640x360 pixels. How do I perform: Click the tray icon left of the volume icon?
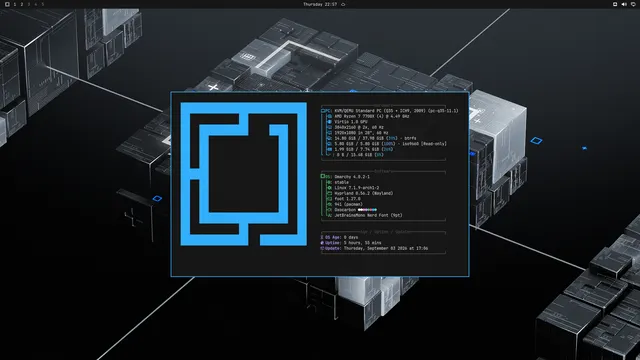(x=615, y=4)
